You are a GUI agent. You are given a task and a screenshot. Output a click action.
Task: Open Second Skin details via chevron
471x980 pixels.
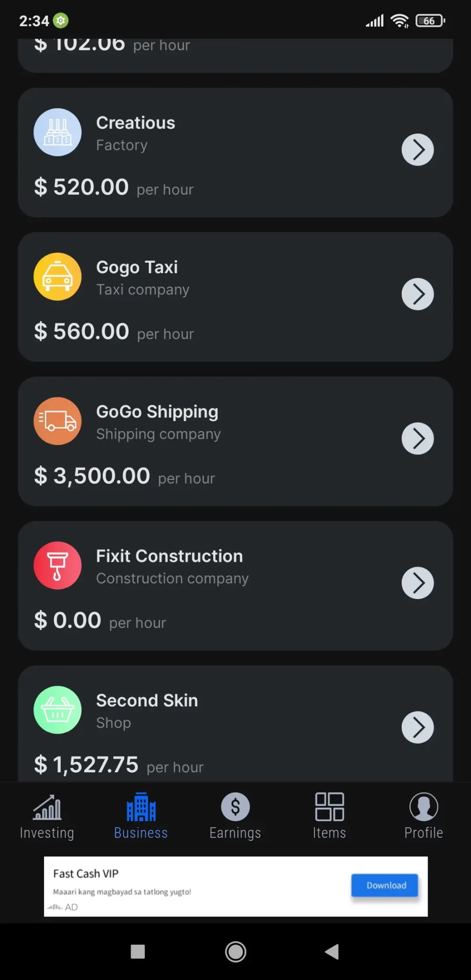417,728
